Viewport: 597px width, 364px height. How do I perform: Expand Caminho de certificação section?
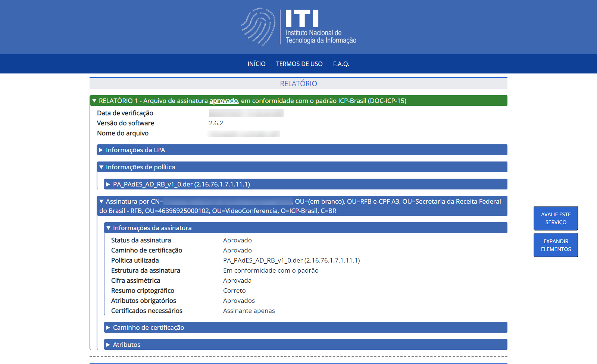(x=306, y=327)
